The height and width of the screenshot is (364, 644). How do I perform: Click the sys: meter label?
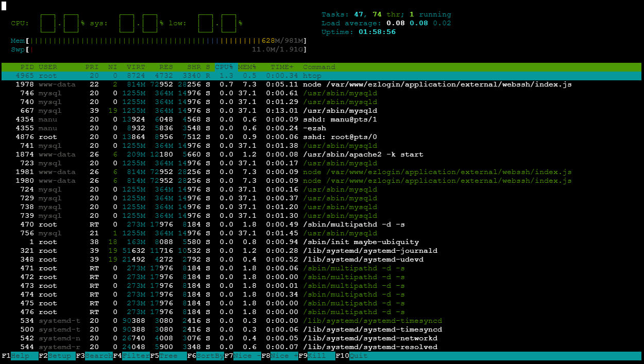pos(99,23)
